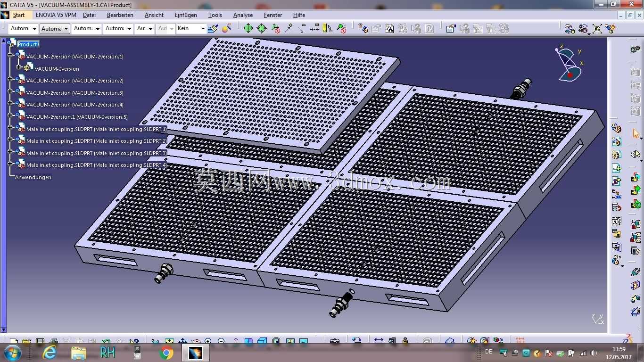Viewport: 644px width, 362px height.
Task: Select 'VACUUM-2version (VACUUM-2version.4)' in tree
Action: tap(75, 105)
